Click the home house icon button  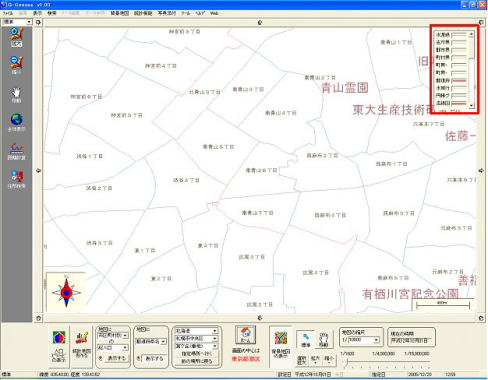pyautogui.click(x=246, y=335)
